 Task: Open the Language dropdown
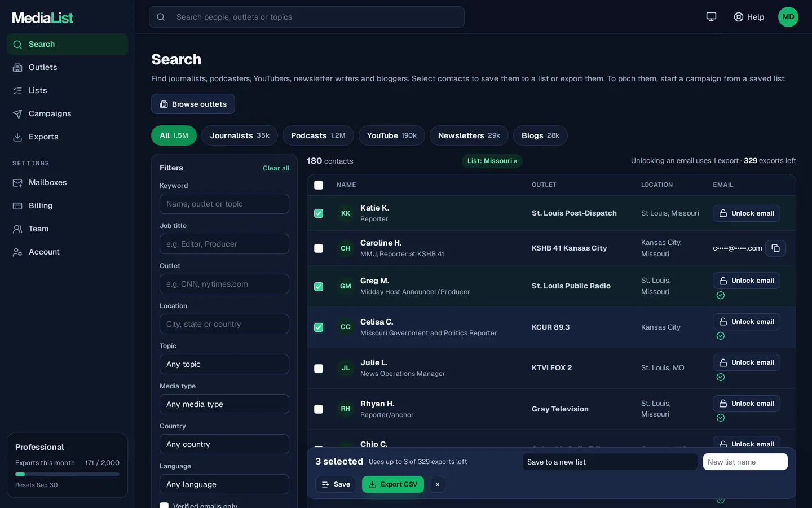224,484
